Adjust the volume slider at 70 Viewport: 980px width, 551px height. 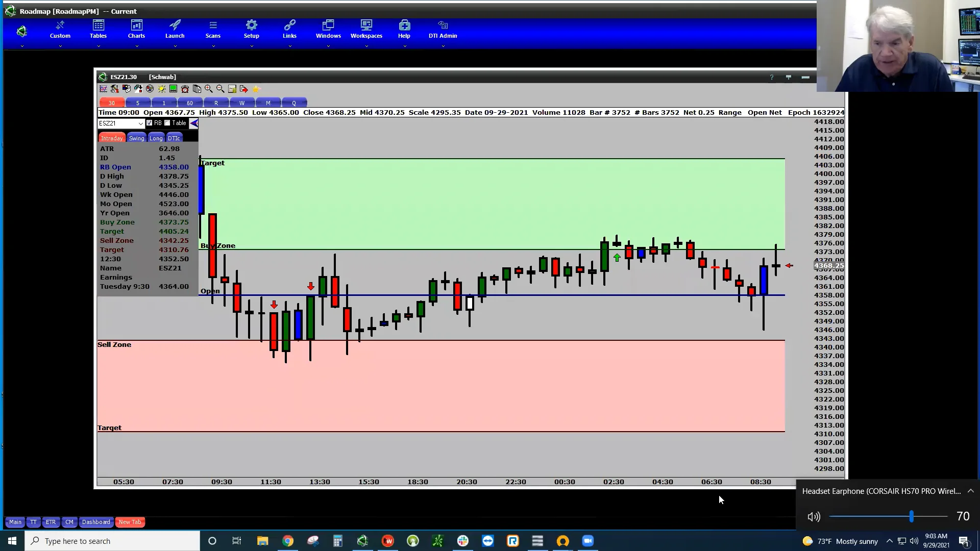tap(912, 516)
